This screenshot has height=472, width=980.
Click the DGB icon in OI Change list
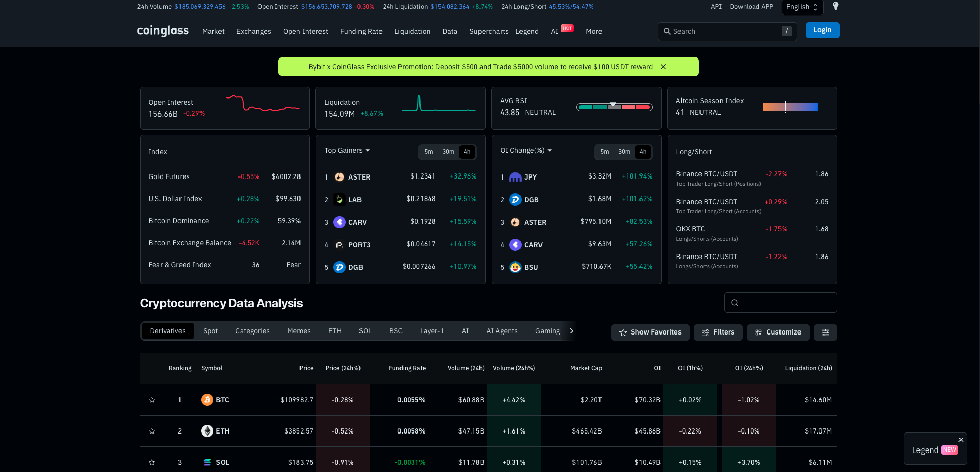(515, 200)
